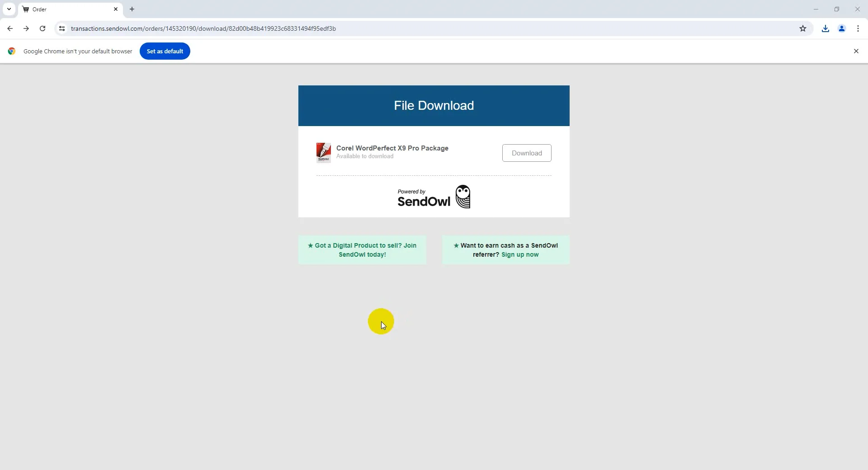Set Chrome as default browser
868x470 pixels.
pyautogui.click(x=165, y=51)
